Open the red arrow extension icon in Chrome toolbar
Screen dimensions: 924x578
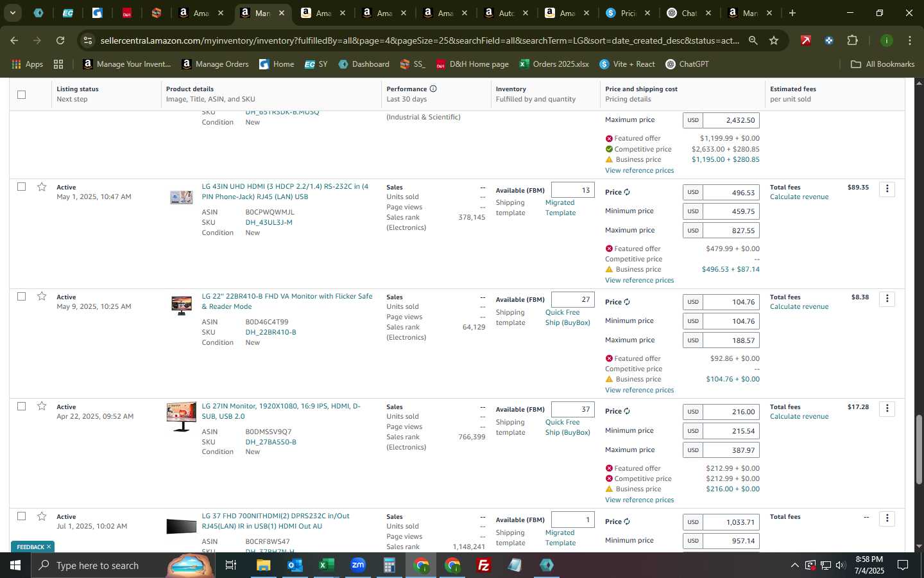805,40
